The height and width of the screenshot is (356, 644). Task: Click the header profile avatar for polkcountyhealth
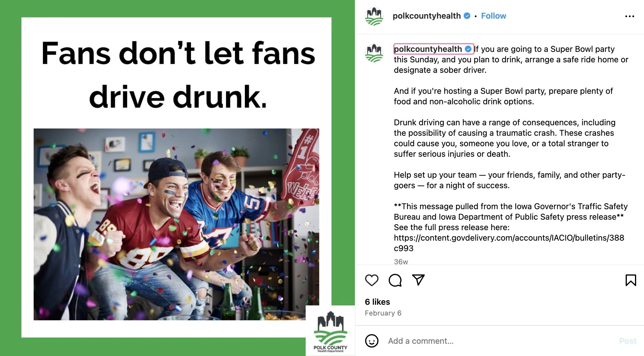(x=374, y=16)
